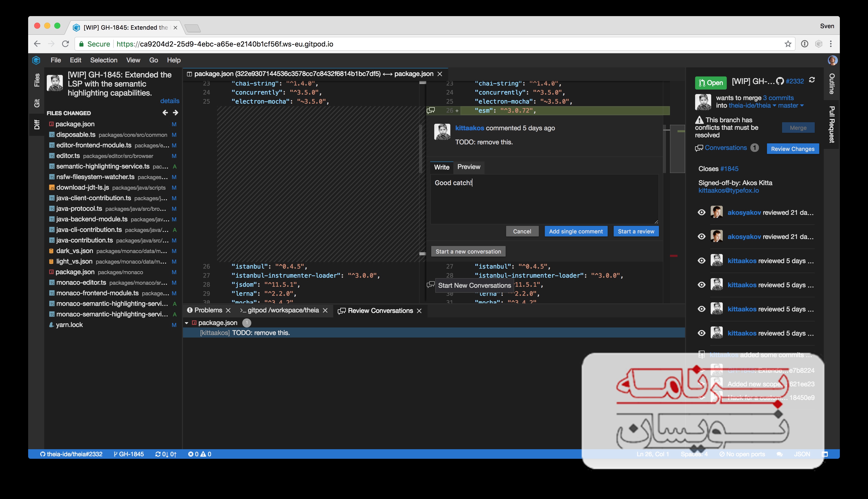Click chat bubble icon in status bar

(x=780, y=454)
